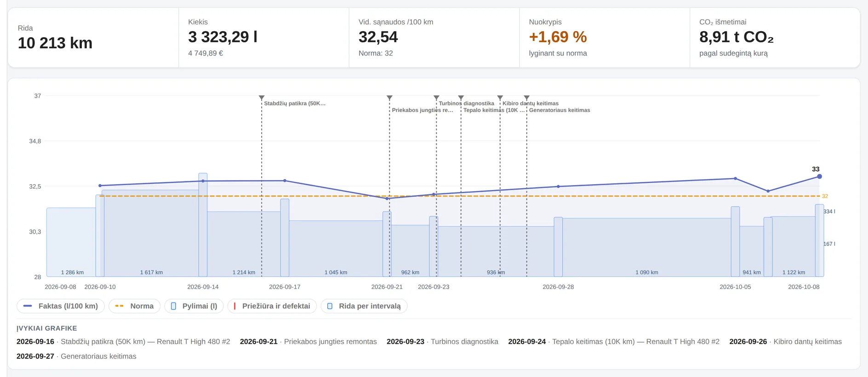Click the 2026-09-08 x-axis date label
This screenshot has height=377, width=868.
pos(60,287)
